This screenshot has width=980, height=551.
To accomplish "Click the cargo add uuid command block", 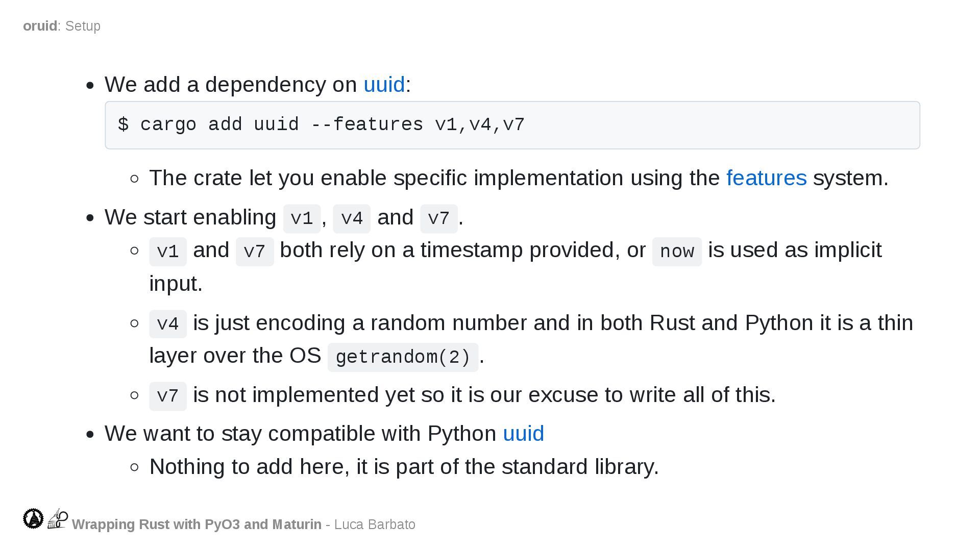I will click(x=512, y=125).
